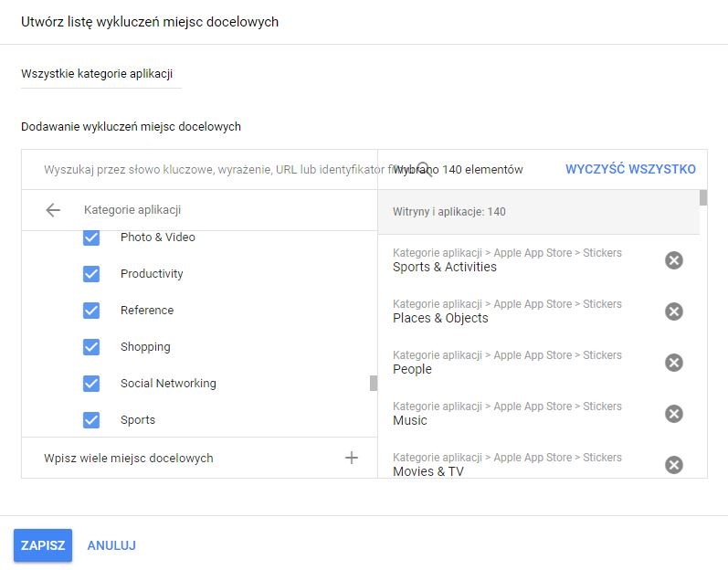Toggle the Sports category checkbox
This screenshot has width=728, height=570.
point(91,420)
